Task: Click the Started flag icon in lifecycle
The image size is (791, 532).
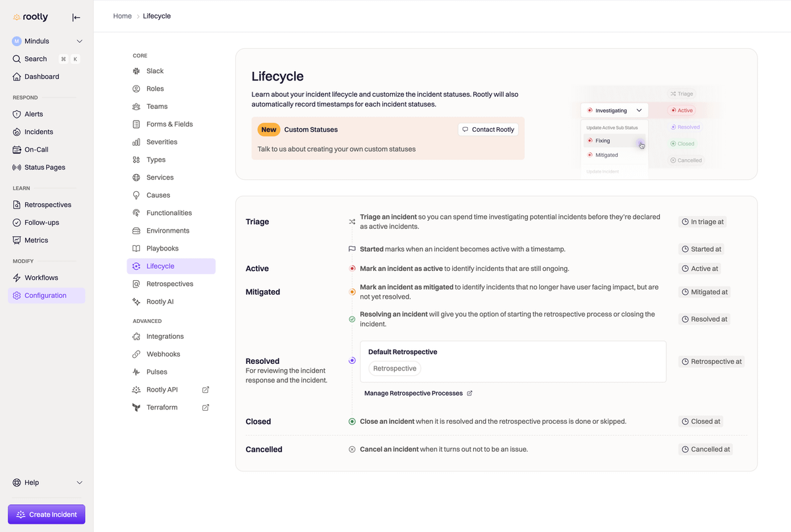Action: [x=352, y=249]
